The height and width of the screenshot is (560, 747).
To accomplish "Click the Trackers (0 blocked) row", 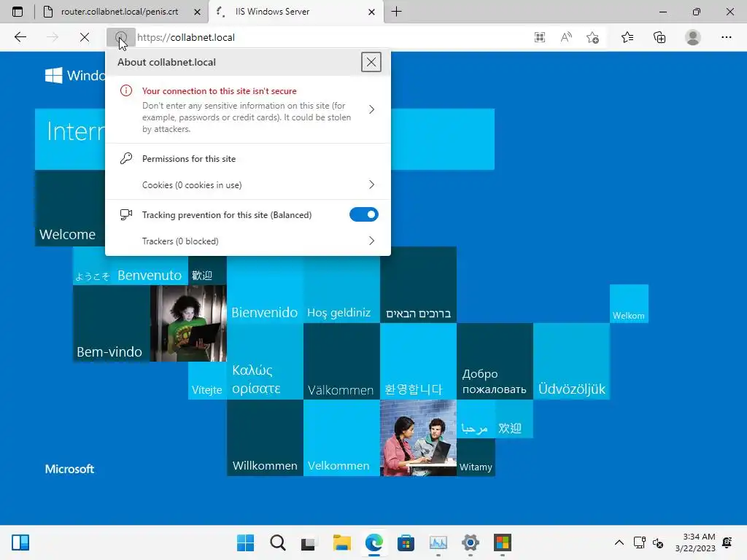I will point(248,241).
